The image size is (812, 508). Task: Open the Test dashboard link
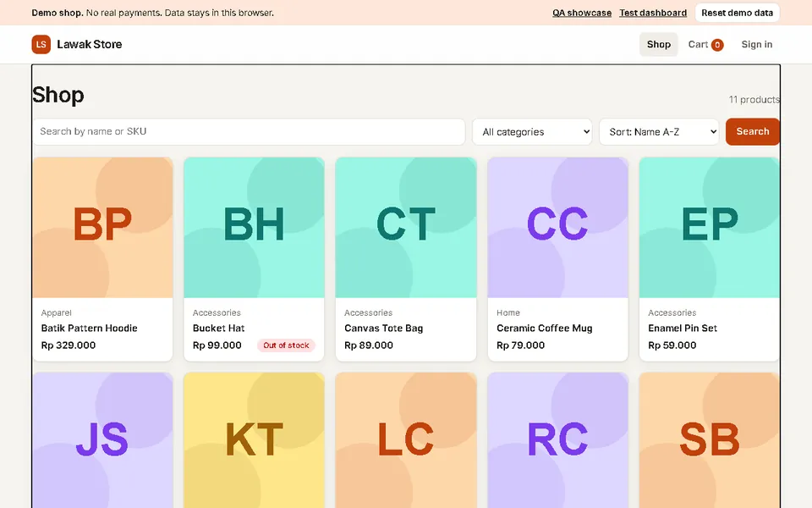(x=653, y=13)
